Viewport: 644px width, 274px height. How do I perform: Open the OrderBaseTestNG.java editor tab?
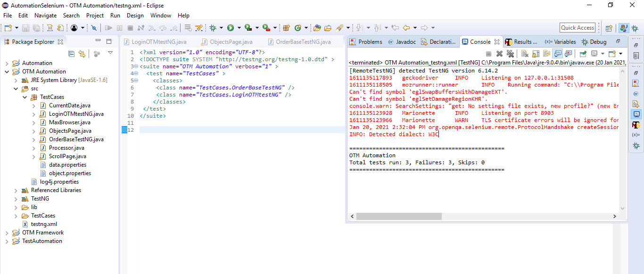tap(299, 42)
